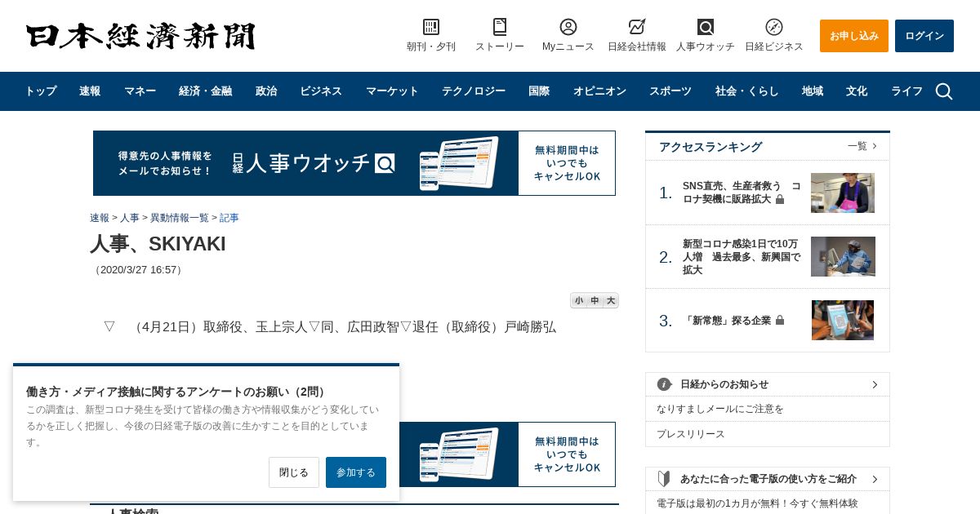Set font size to 小

click(x=579, y=301)
